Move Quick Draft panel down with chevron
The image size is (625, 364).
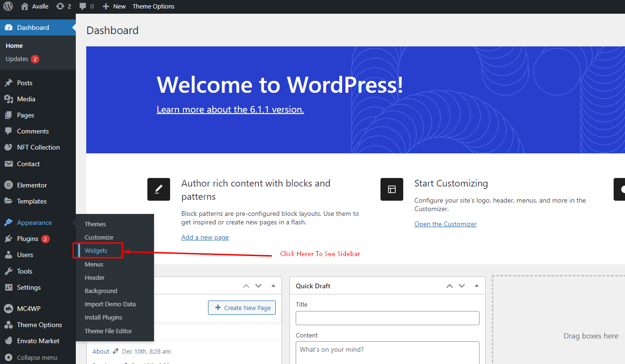click(x=462, y=286)
